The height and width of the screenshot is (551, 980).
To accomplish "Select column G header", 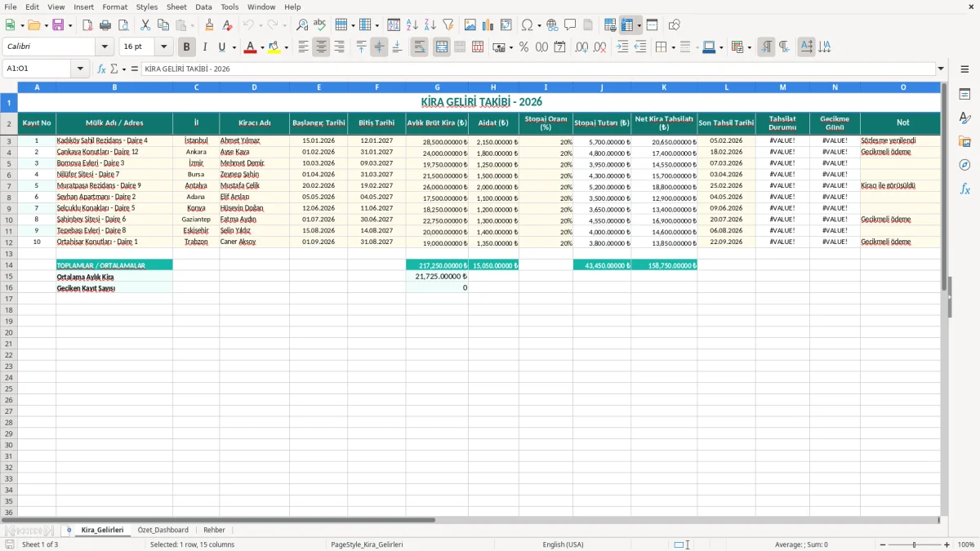I will click(437, 87).
